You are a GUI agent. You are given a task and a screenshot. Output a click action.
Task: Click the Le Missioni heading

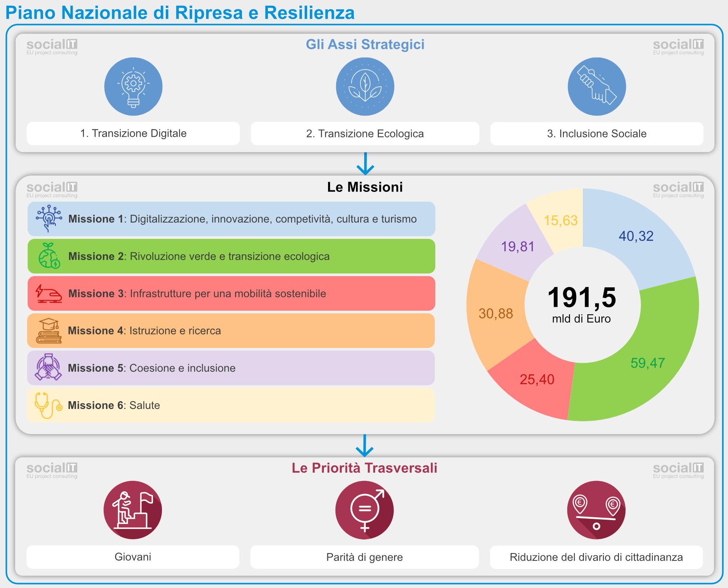point(365,187)
